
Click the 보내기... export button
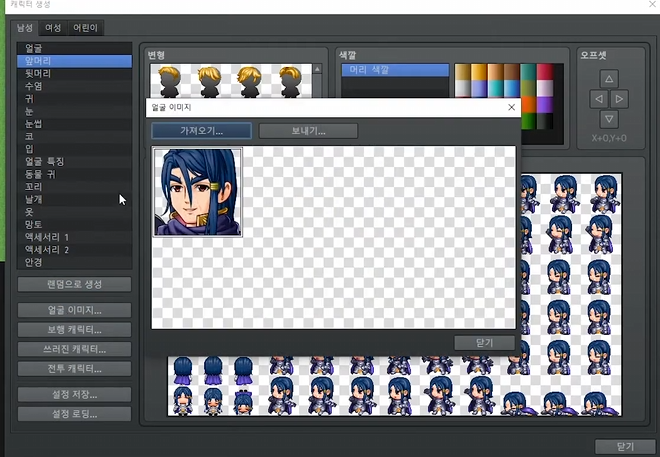click(x=308, y=131)
